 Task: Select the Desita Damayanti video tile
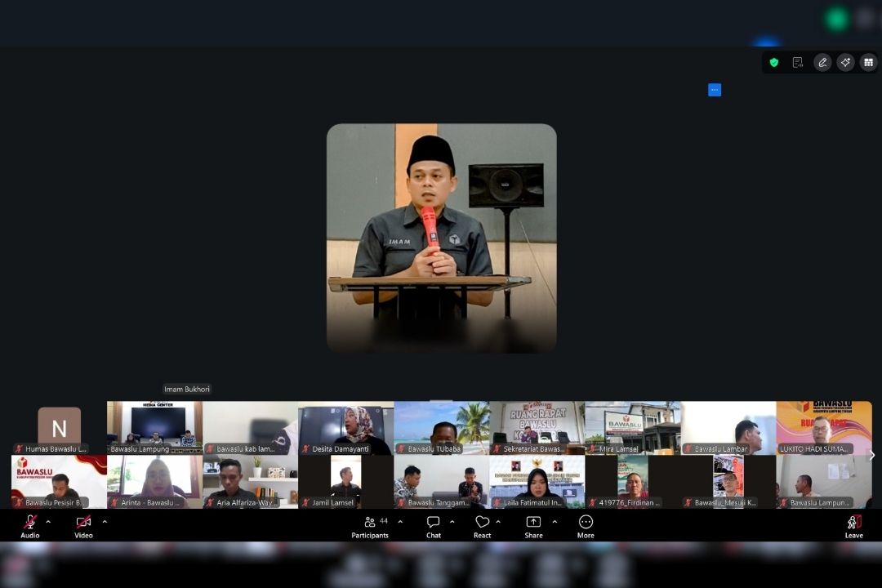(346, 428)
